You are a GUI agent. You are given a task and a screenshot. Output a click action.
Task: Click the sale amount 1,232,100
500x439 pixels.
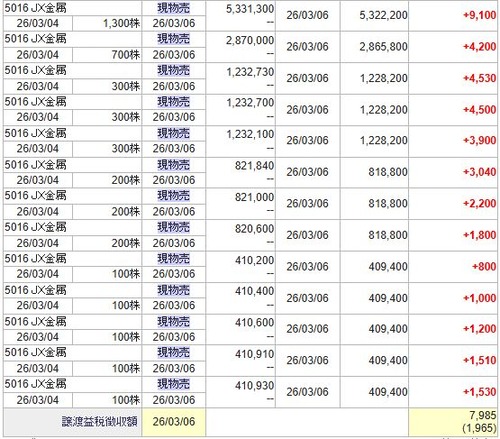pos(250,134)
